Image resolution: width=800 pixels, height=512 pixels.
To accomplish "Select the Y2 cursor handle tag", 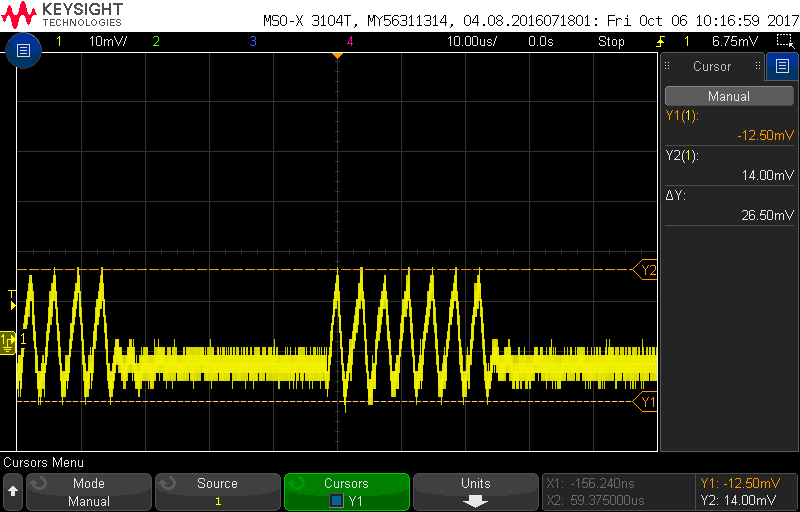I will [645, 270].
